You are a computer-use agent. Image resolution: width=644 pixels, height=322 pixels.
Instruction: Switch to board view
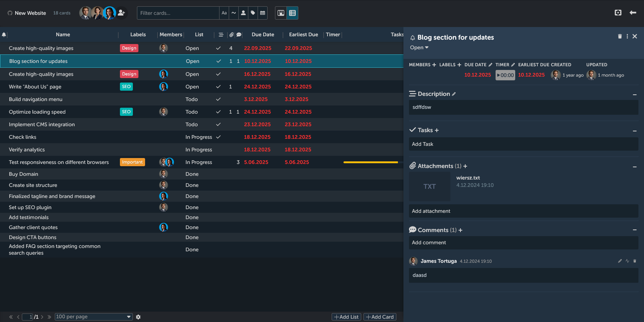[x=281, y=13]
